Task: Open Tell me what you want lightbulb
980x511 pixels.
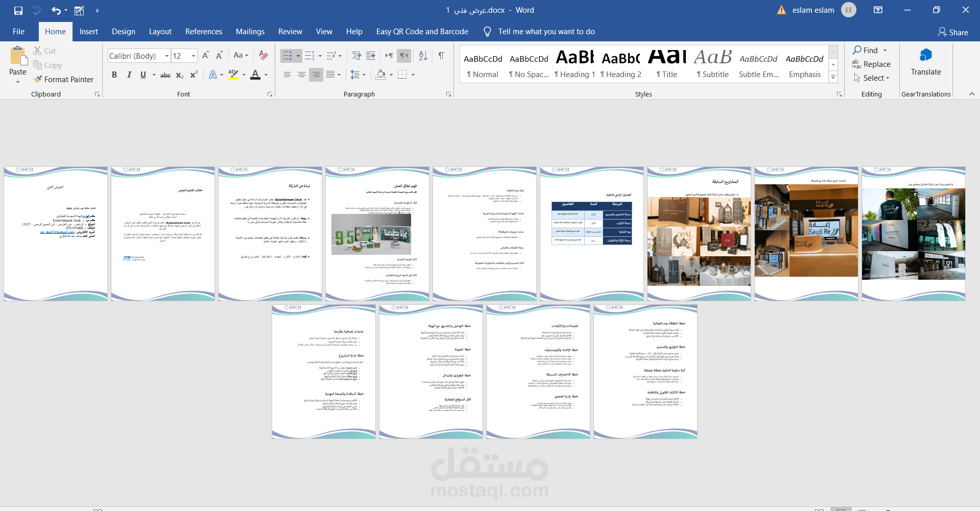Action: [x=488, y=32]
